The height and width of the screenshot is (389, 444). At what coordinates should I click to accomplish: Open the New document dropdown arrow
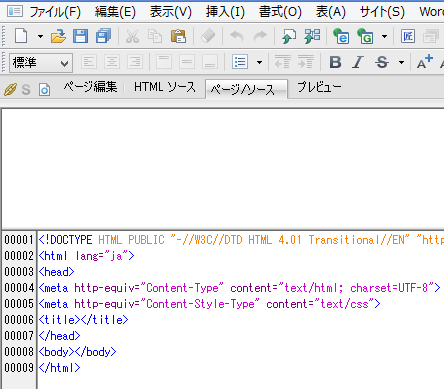[40, 36]
